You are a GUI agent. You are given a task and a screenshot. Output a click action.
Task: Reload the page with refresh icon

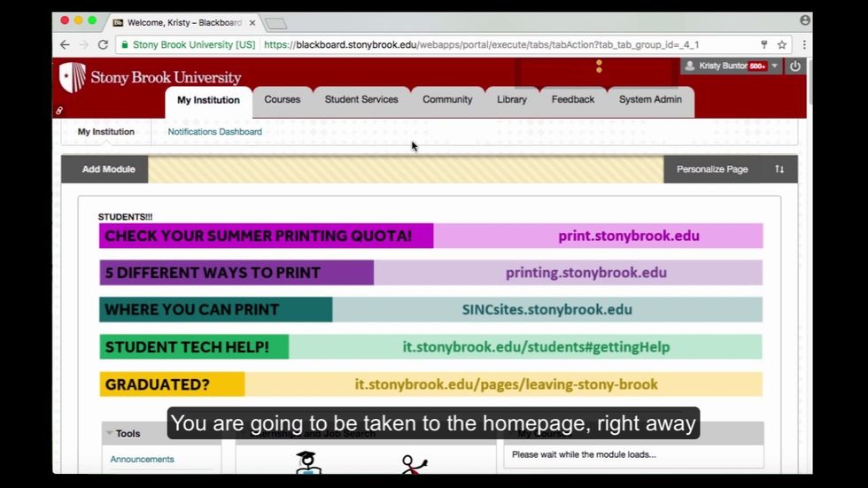click(103, 44)
